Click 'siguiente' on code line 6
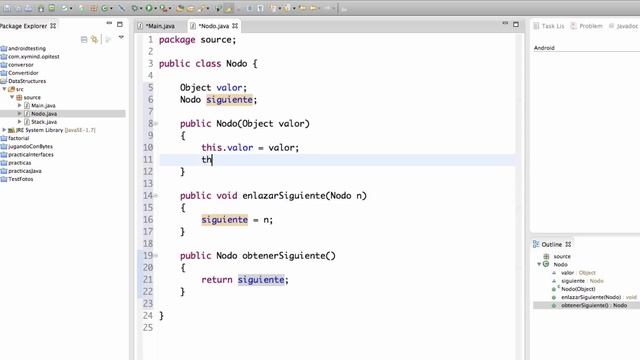Screen dimensions: 640x360 [x=229, y=100]
